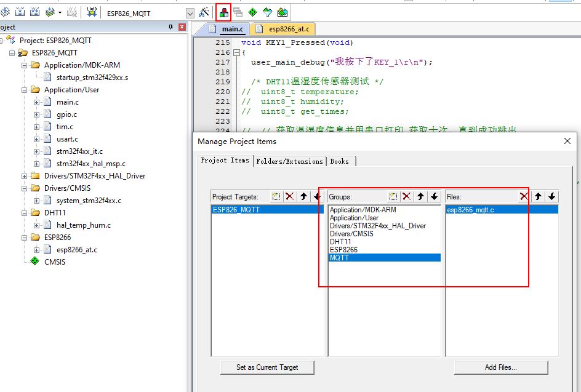Viewport: 581px width, 392px height.
Task: Select MQTT in Groups list
Action: [x=385, y=257]
